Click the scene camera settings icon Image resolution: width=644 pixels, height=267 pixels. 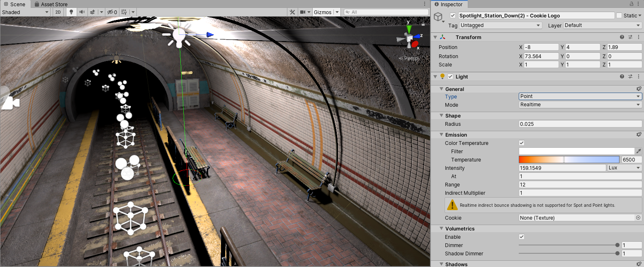pos(303,12)
